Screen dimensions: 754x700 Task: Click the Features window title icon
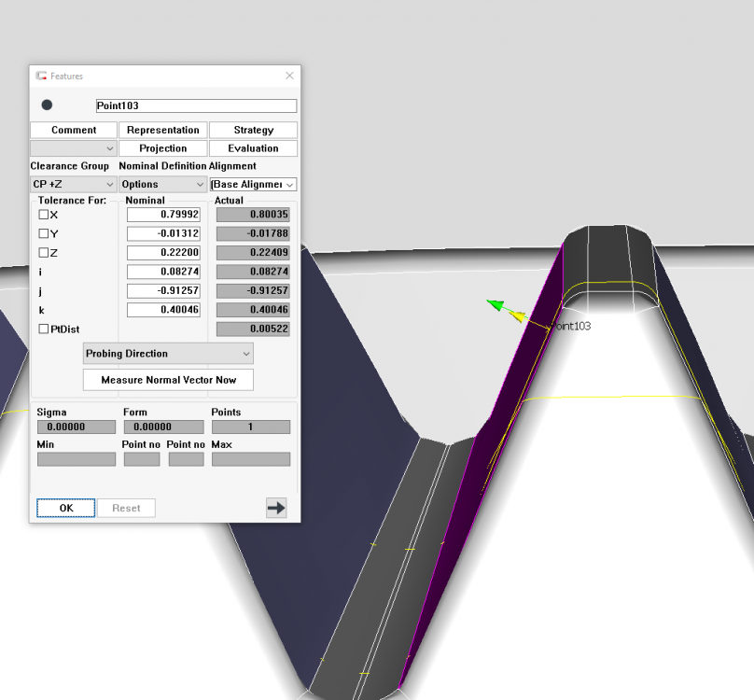[41, 76]
